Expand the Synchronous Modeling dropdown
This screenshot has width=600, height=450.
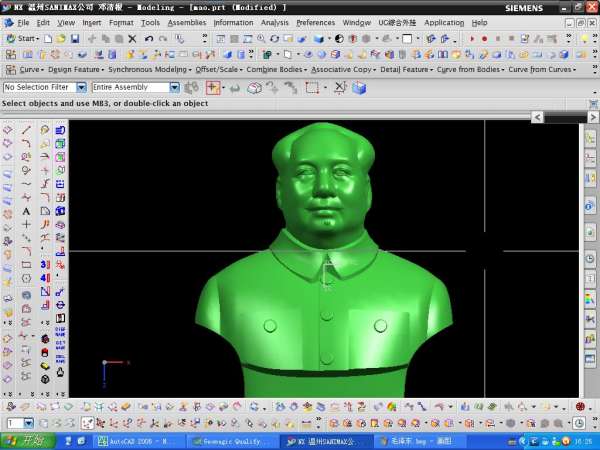(150, 70)
